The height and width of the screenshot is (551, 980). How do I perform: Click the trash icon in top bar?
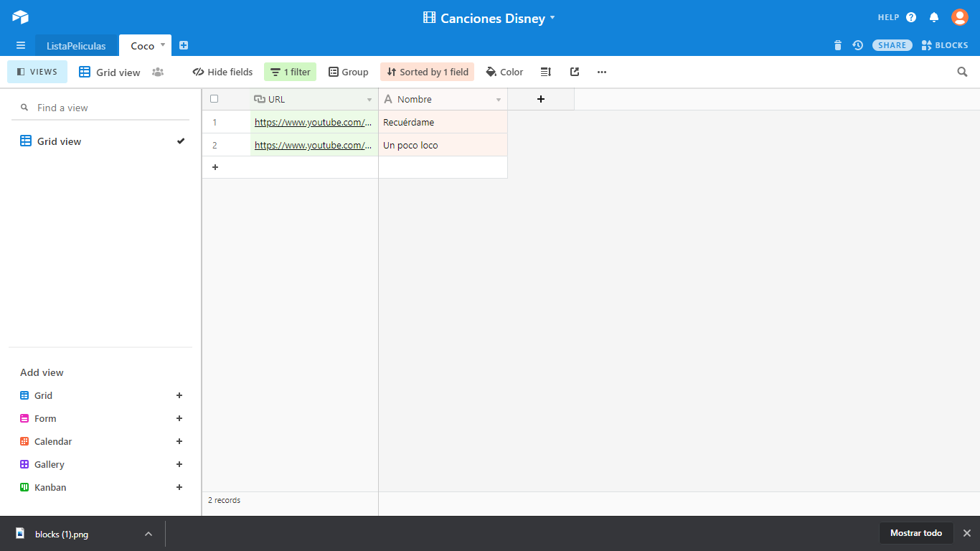[838, 45]
